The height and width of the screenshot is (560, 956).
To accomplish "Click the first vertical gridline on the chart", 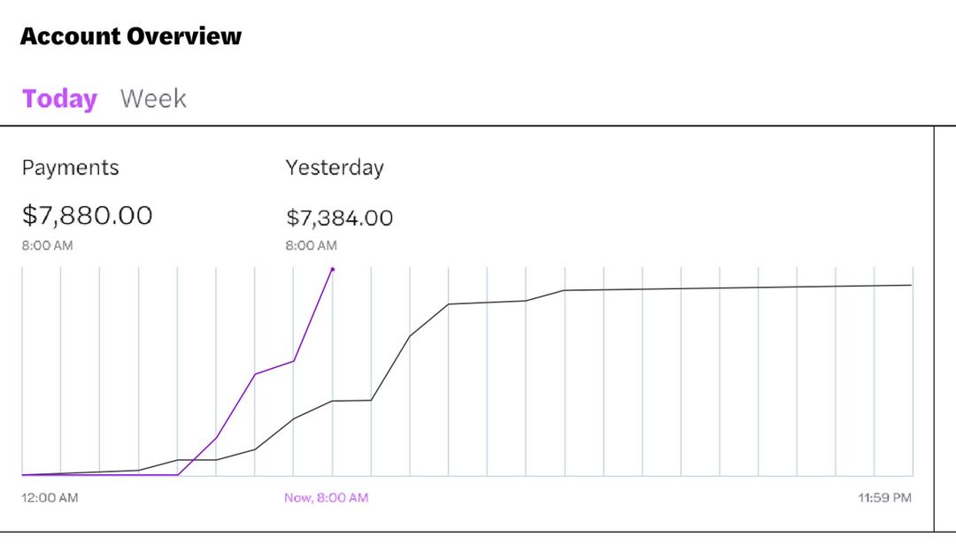I will 22,372.
